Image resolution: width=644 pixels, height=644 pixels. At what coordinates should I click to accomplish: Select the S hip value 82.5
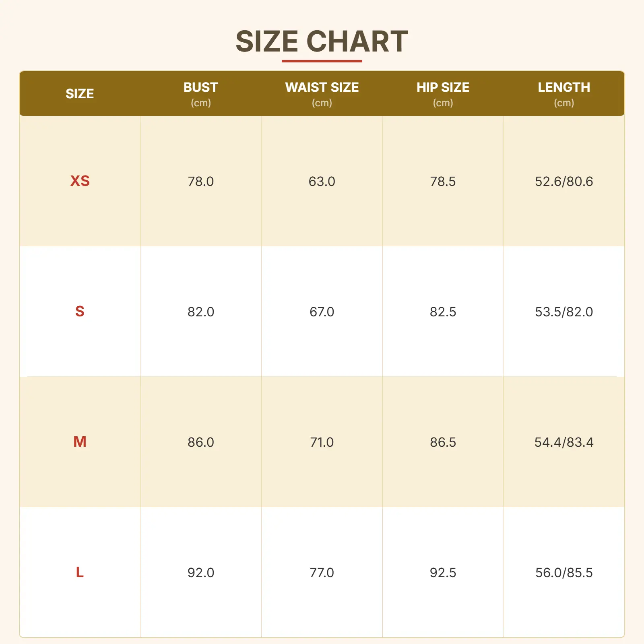[443, 312]
